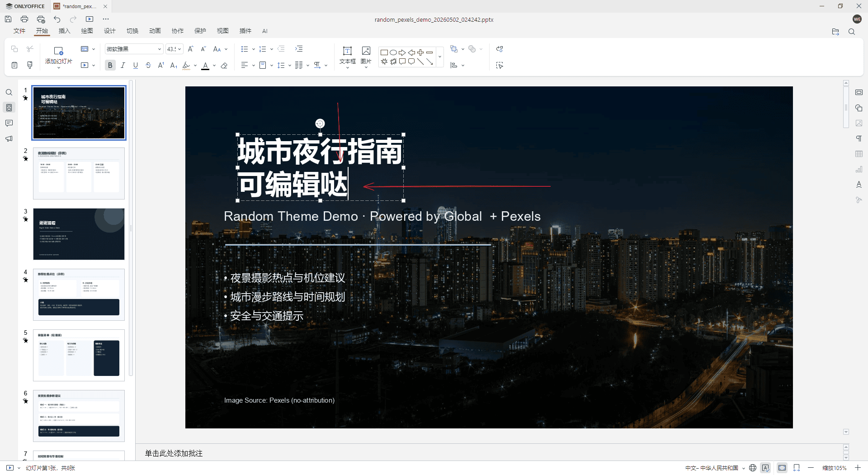Open the feedback megaphone icon in left sidebar

click(x=9, y=138)
